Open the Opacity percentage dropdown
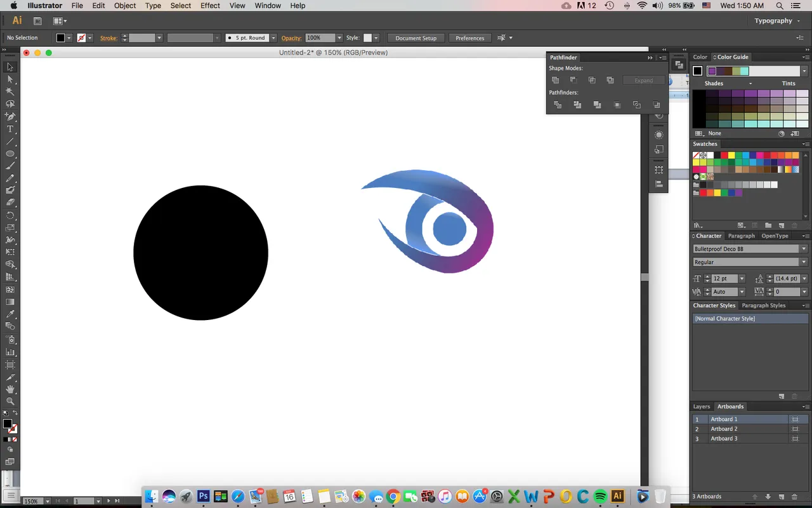812x508 pixels. [340, 38]
